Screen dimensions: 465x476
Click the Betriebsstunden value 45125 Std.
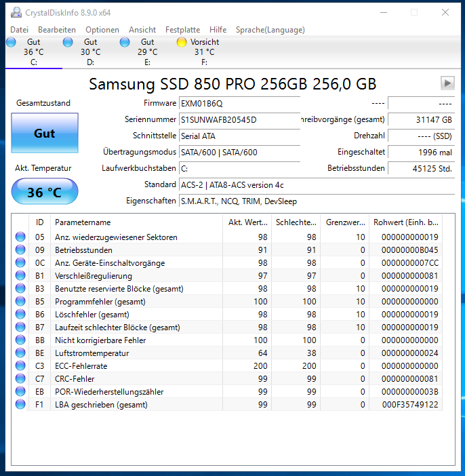click(x=422, y=168)
